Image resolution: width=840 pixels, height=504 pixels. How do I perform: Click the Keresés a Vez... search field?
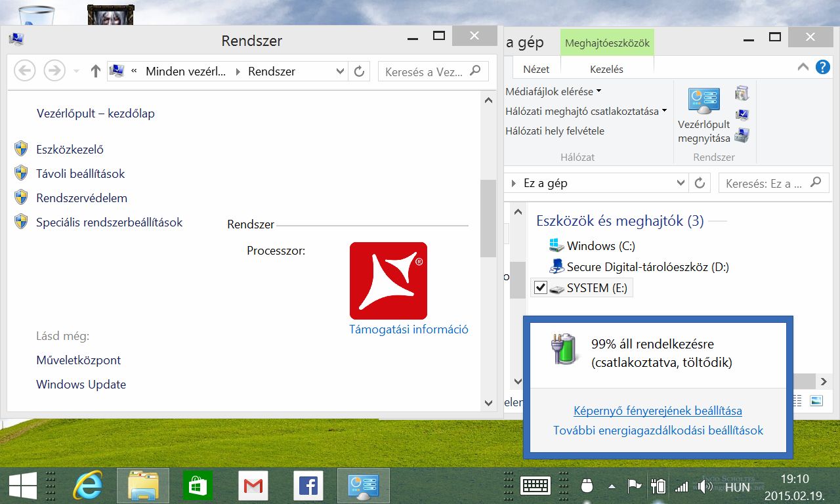coord(433,72)
